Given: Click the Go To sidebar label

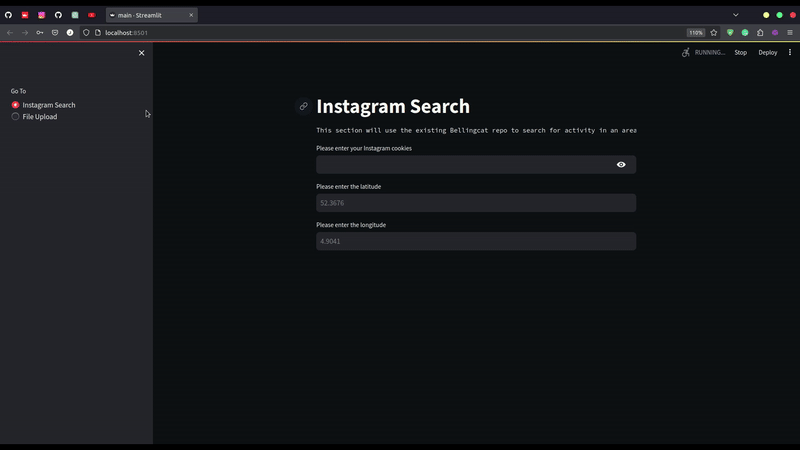Looking at the screenshot, I should (x=18, y=91).
